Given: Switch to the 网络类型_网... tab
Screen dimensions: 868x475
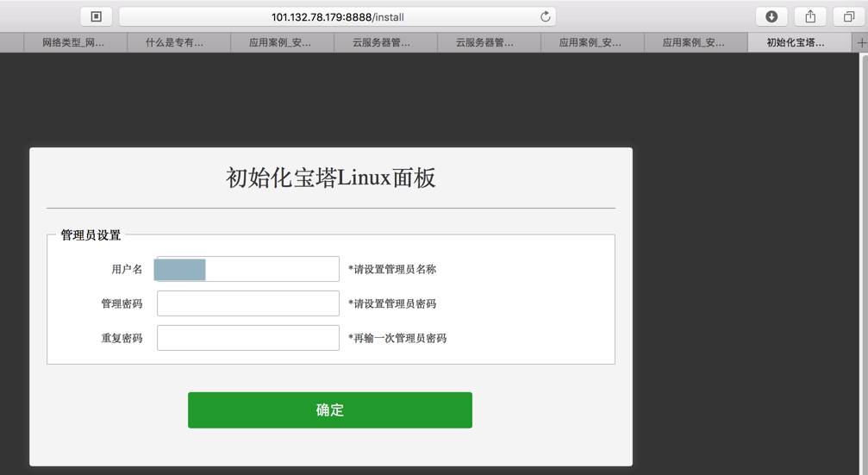Looking at the screenshot, I should (75, 42).
